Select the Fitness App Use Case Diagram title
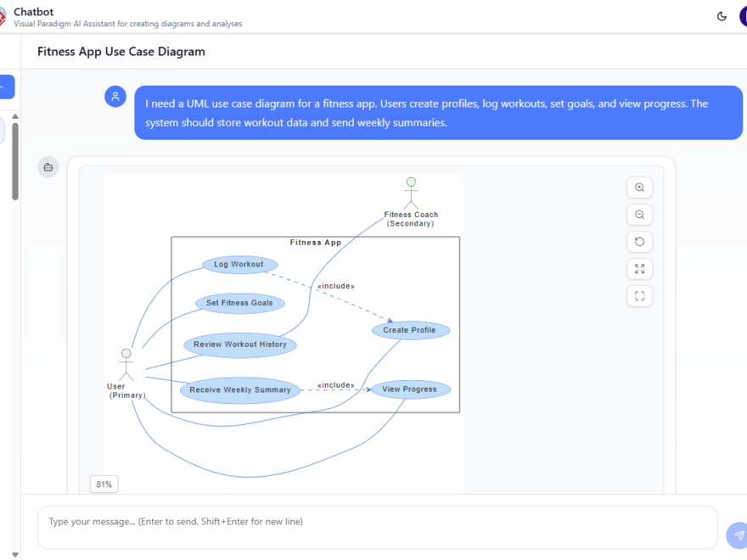The image size is (747, 560). [x=120, y=51]
